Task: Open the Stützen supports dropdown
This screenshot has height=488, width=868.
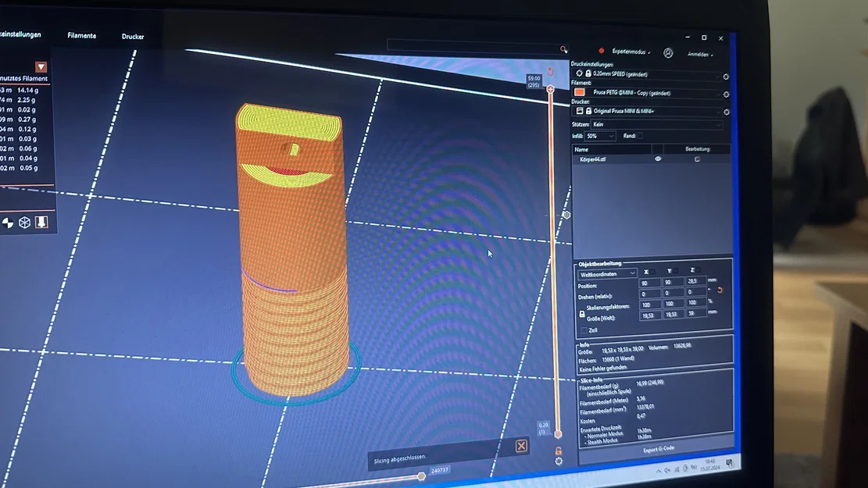Action: click(656, 125)
